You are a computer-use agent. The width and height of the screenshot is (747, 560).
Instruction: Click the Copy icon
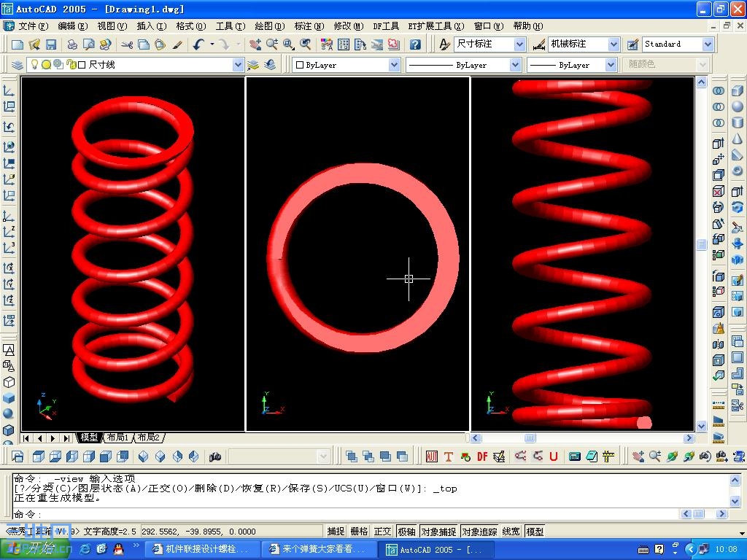pos(144,44)
